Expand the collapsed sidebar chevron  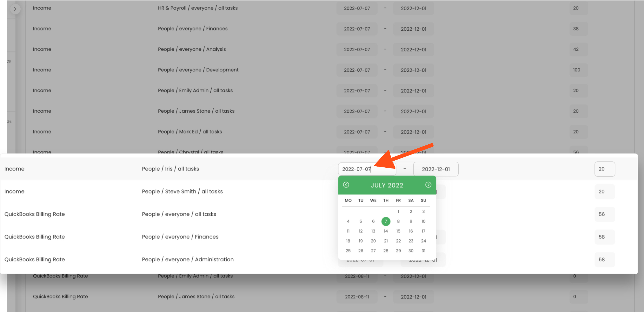tap(15, 9)
